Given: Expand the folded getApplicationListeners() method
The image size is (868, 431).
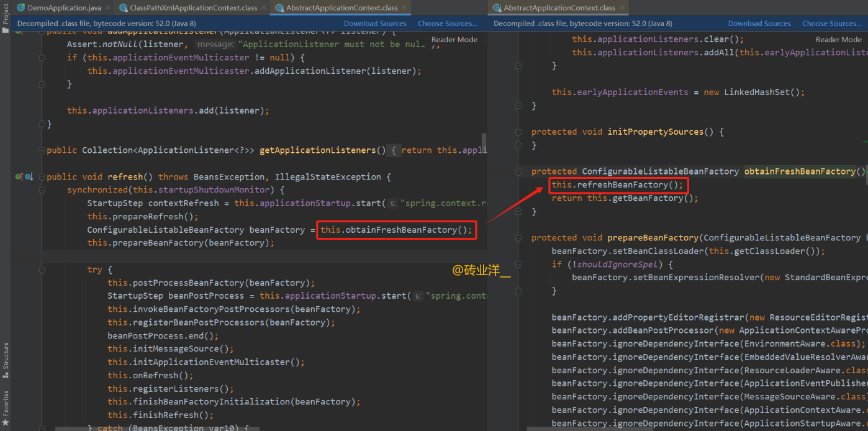Looking at the screenshot, I should (42, 150).
